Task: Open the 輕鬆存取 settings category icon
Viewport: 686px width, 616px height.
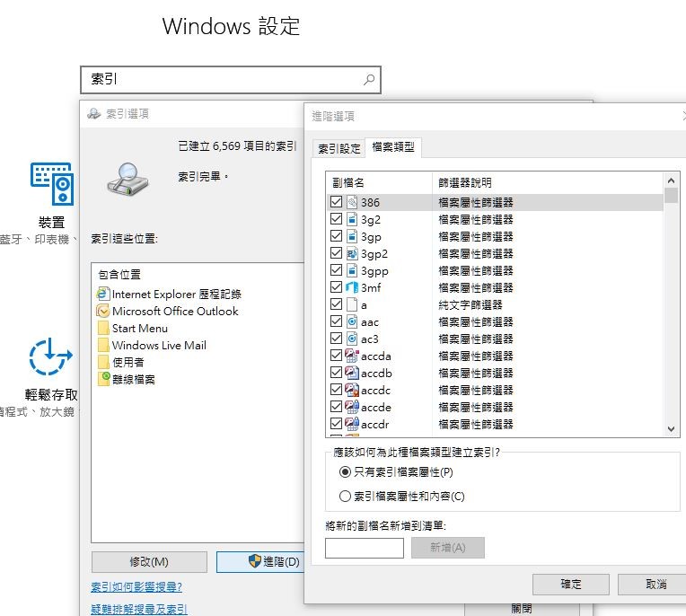Action: coord(51,356)
